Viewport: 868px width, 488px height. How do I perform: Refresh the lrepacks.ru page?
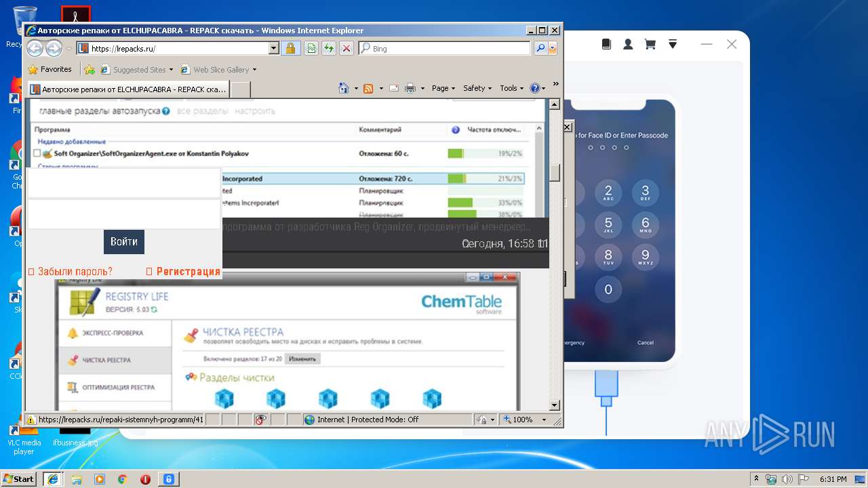click(x=329, y=48)
